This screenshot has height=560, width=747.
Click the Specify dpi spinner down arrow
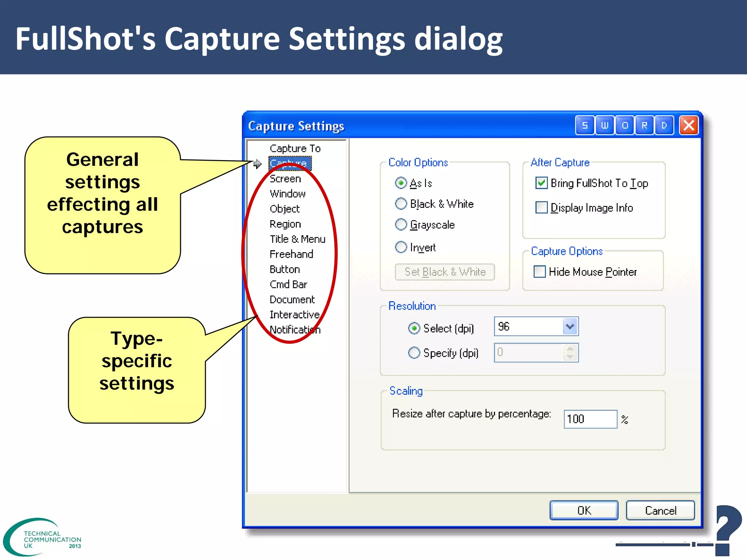click(570, 357)
